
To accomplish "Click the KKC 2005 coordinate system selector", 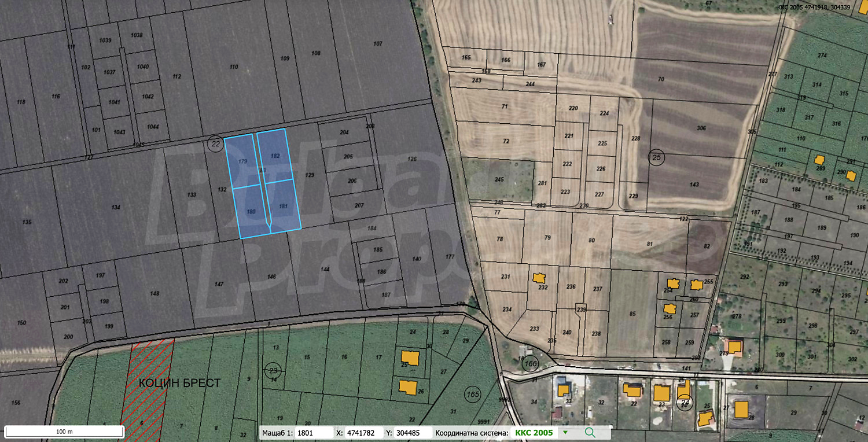I will pyautogui.click(x=534, y=432).
